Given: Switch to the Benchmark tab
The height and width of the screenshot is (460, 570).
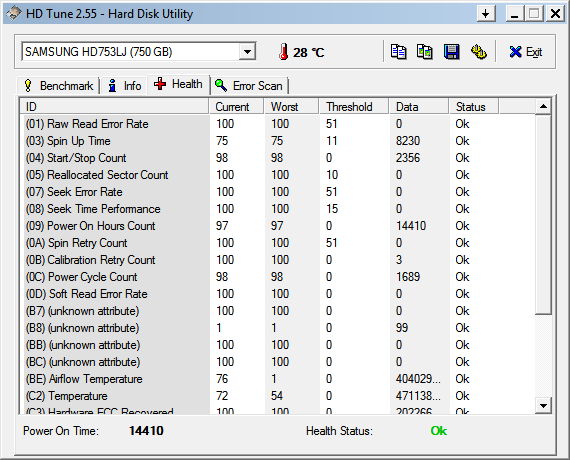Looking at the screenshot, I should point(58,86).
